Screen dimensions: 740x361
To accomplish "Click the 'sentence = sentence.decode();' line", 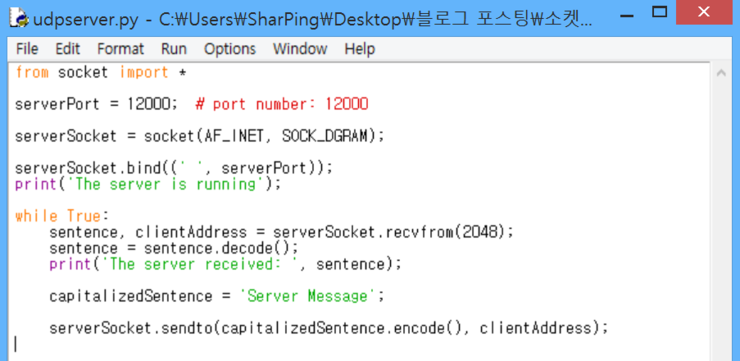I will click(174, 248).
